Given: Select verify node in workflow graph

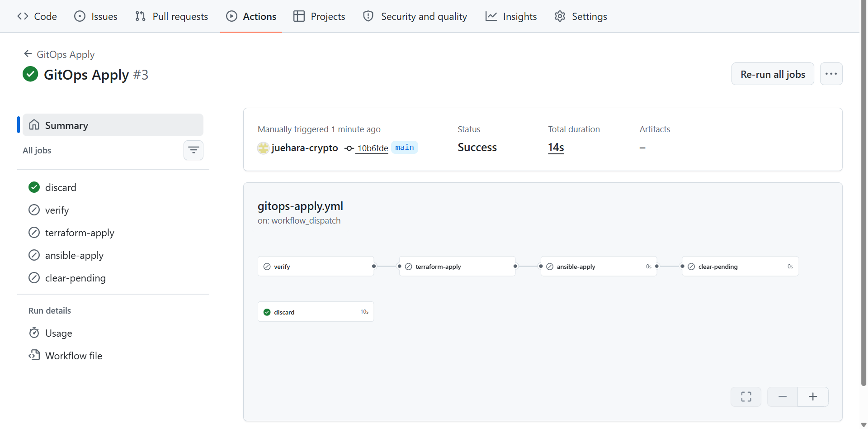Looking at the screenshot, I should coord(316,267).
